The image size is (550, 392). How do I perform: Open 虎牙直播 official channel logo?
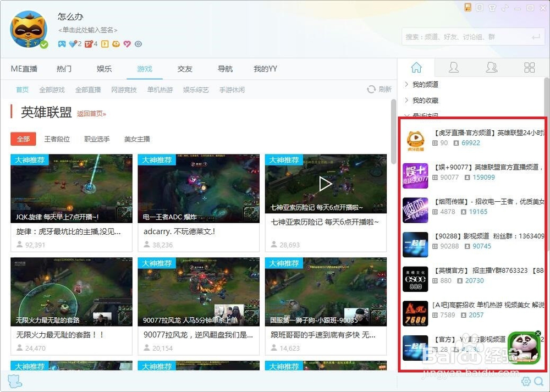coord(415,141)
